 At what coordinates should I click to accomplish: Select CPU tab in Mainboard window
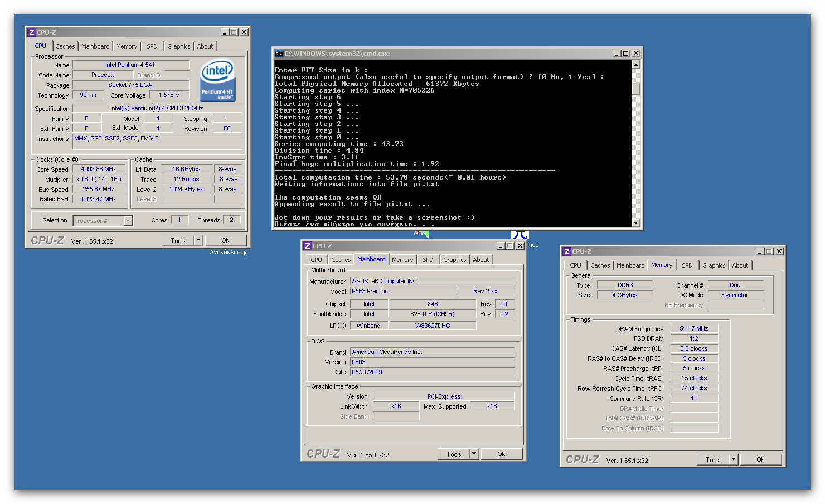click(x=317, y=260)
